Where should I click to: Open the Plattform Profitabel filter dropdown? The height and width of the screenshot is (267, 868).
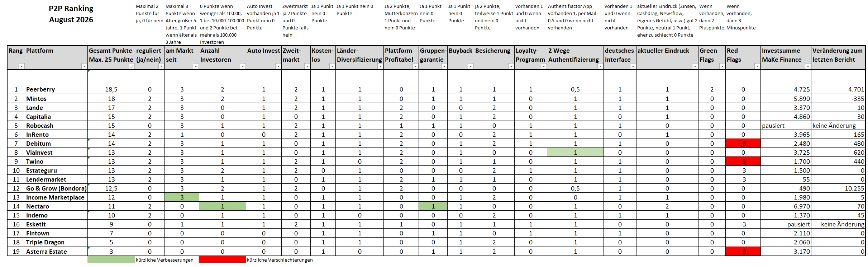pos(415,66)
